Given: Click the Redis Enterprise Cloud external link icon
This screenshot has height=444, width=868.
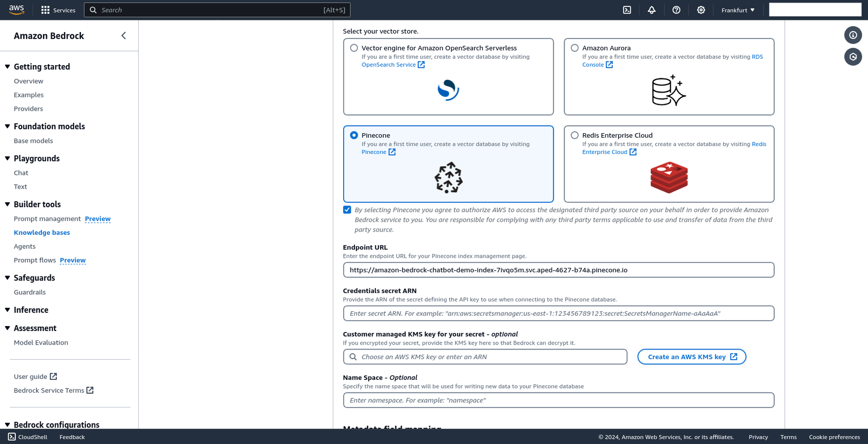Looking at the screenshot, I should [633, 152].
